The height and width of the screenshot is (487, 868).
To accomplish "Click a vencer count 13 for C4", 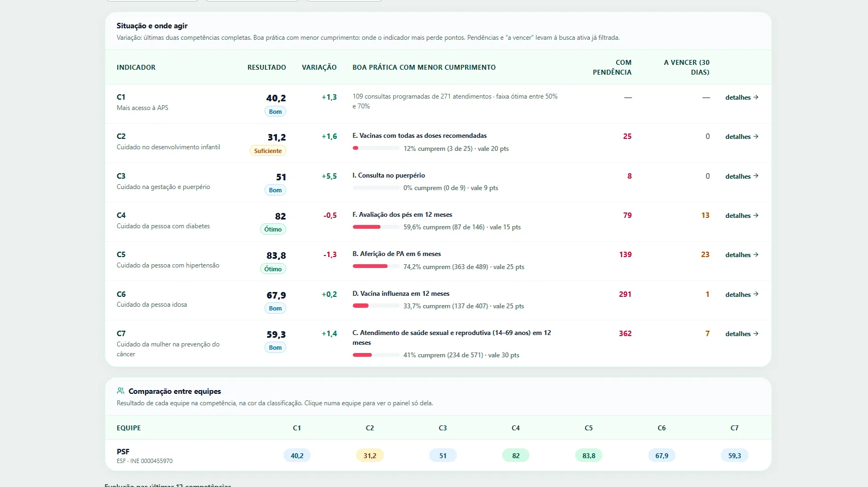I will [705, 215].
